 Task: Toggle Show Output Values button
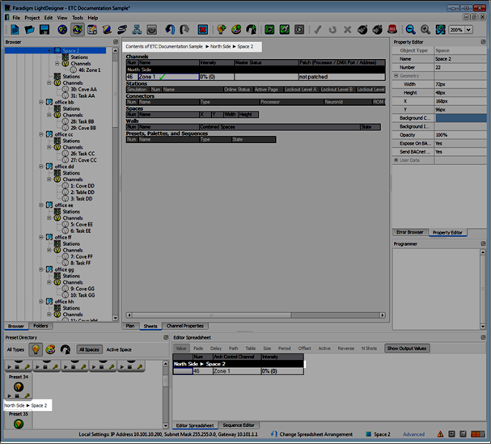point(407,349)
